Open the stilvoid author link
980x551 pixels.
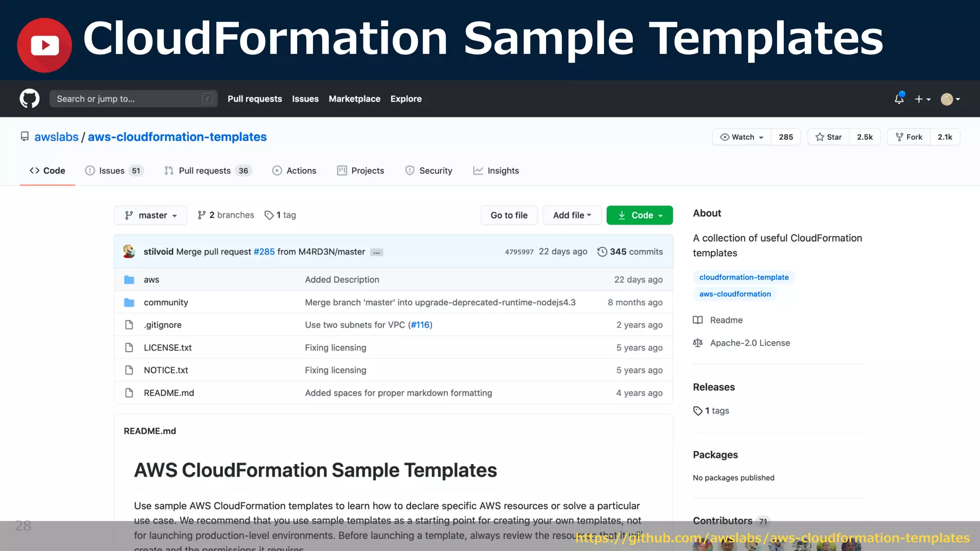point(158,252)
